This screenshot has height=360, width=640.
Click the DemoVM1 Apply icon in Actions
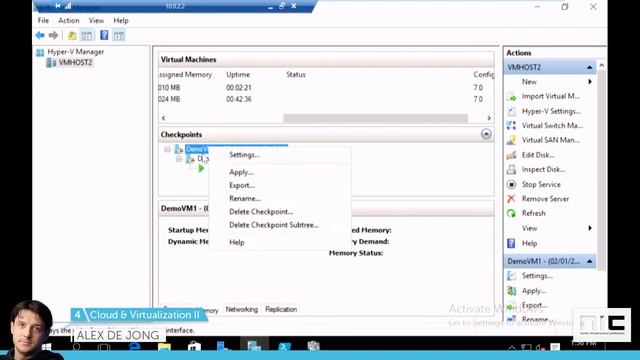pos(511,291)
